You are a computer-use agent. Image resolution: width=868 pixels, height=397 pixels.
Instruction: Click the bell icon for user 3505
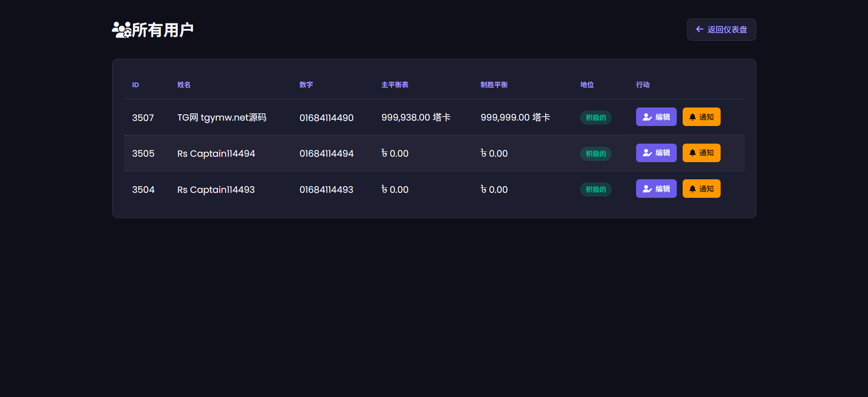point(692,153)
